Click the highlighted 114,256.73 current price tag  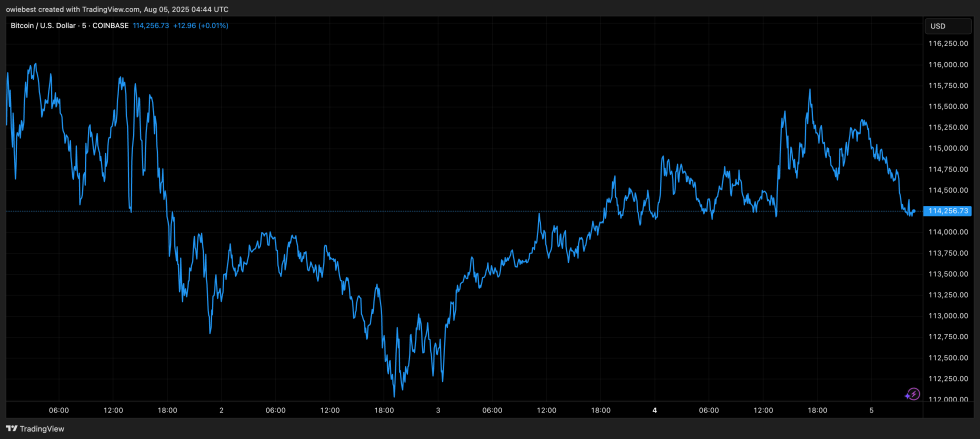tap(948, 211)
